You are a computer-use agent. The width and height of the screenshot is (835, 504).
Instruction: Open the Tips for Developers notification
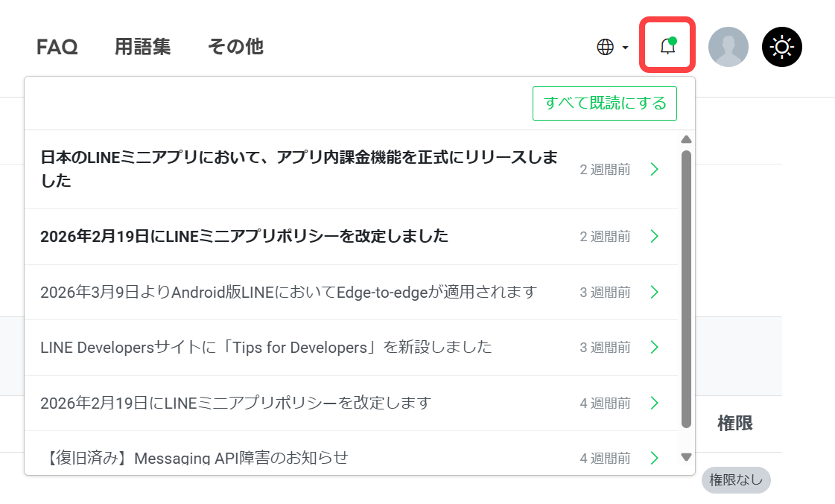tap(266, 347)
